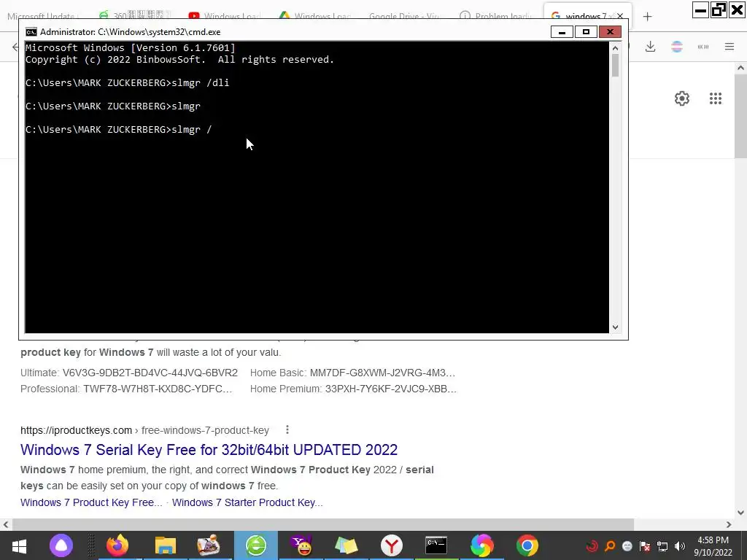Open Windows 7 Serial Key Free result link

tap(209, 450)
